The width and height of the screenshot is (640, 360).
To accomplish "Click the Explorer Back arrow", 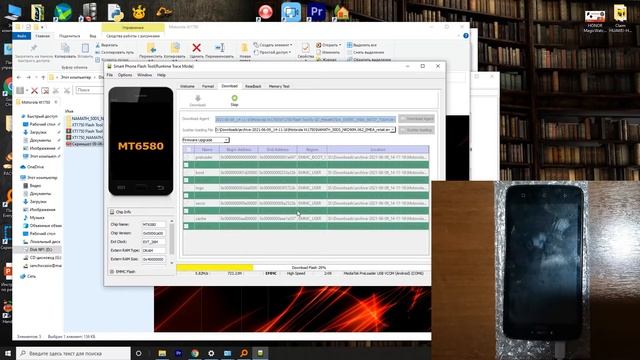I will 19,77.
